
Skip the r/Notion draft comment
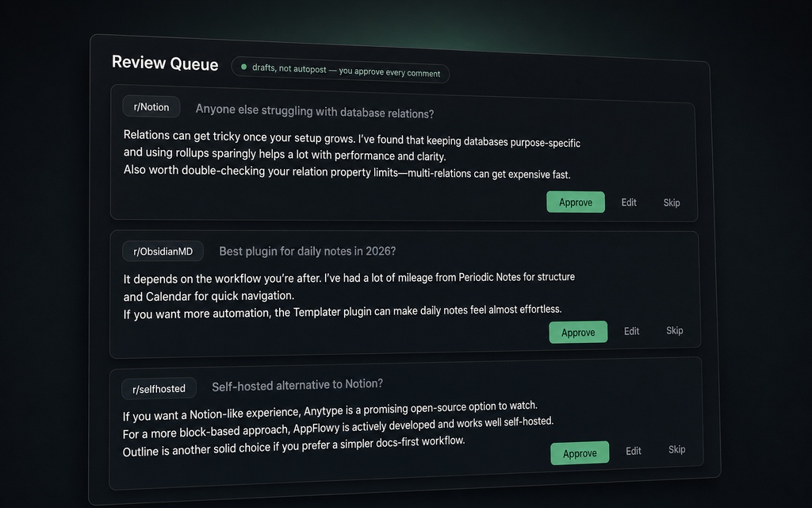(672, 202)
